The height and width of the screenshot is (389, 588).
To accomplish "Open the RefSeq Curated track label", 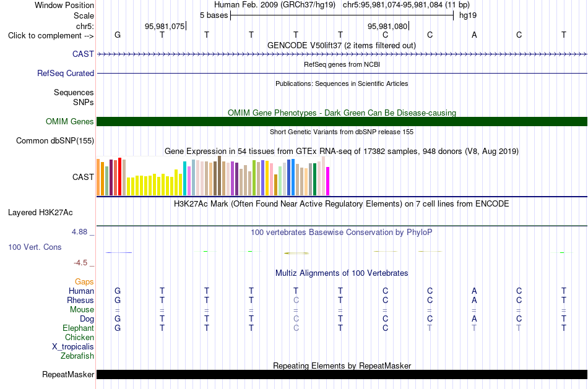I will [65, 73].
